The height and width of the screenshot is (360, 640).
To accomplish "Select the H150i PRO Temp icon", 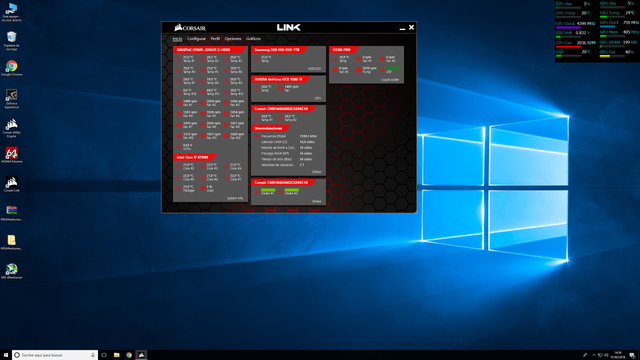I will (335, 59).
